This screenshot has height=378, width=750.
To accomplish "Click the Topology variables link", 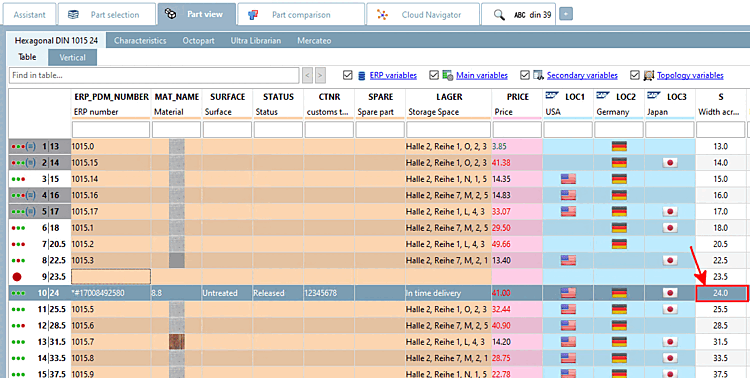I will [690, 75].
